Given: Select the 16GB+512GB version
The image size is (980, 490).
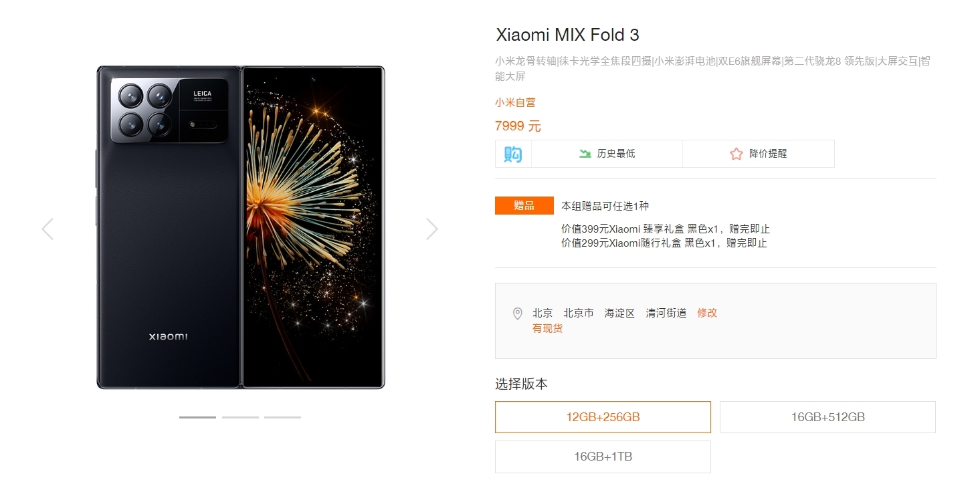Looking at the screenshot, I should click(x=827, y=417).
